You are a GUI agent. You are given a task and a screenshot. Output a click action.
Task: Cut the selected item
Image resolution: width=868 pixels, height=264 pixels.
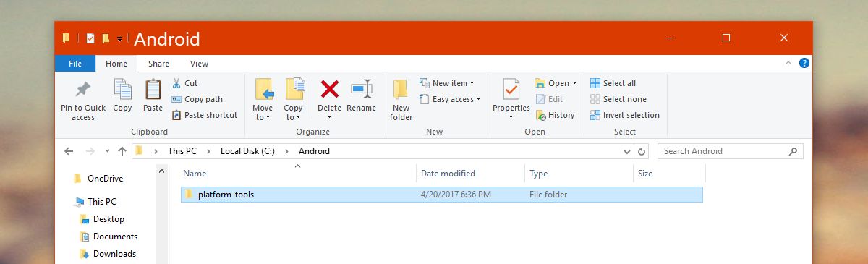pyautogui.click(x=184, y=83)
